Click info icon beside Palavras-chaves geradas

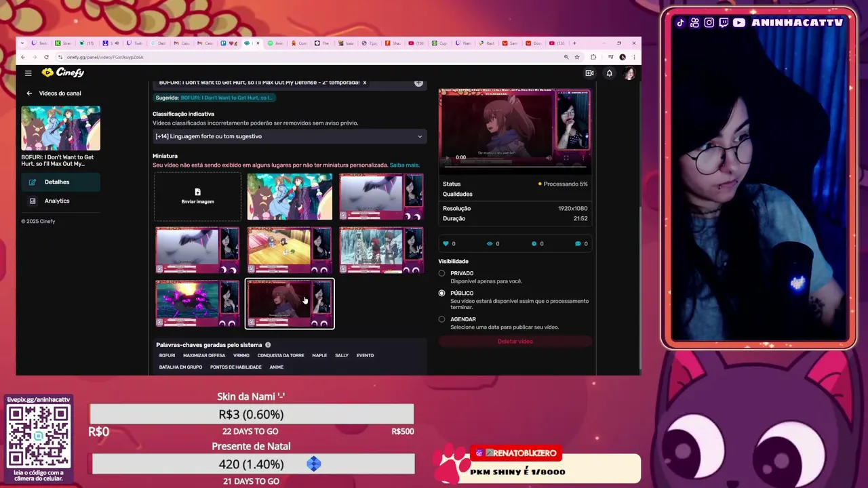pyautogui.click(x=268, y=345)
